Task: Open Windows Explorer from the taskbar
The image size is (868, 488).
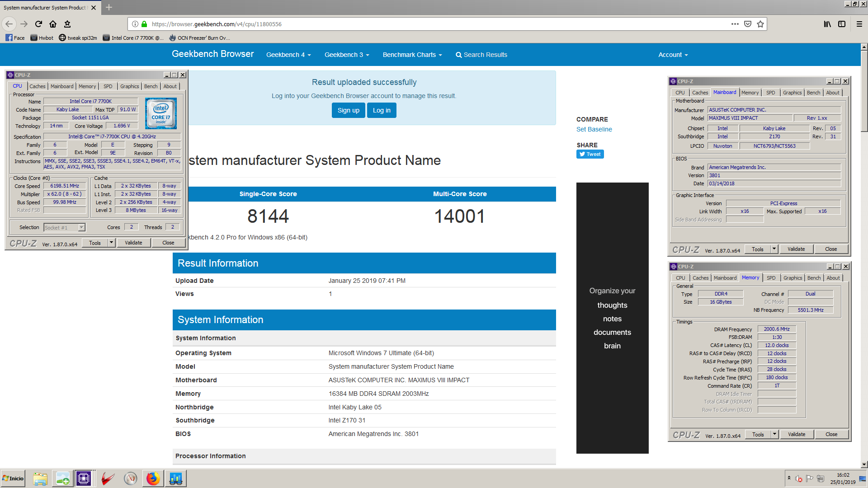Action: click(x=40, y=479)
